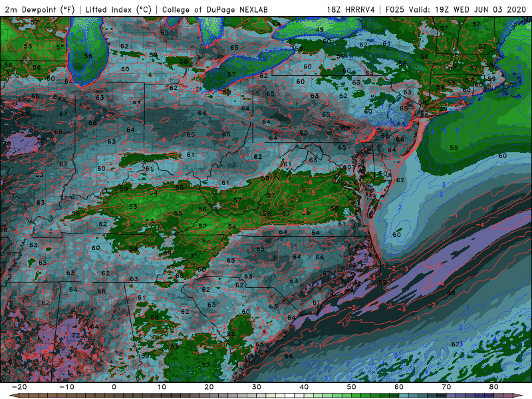Click the '2m Dewpoint (°F)' title text
The width and height of the screenshot is (532, 399).
[x=40, y=9]
